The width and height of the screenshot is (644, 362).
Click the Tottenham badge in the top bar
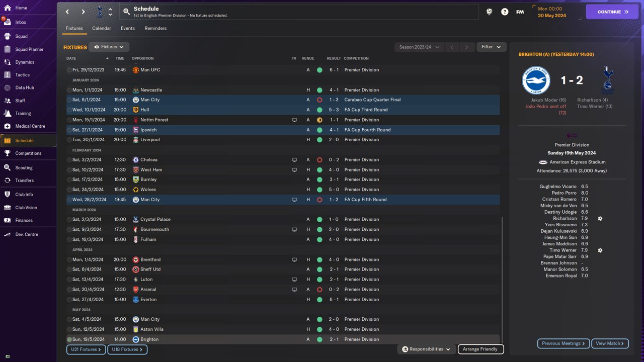pyautogui.click(x=99, y=12)
